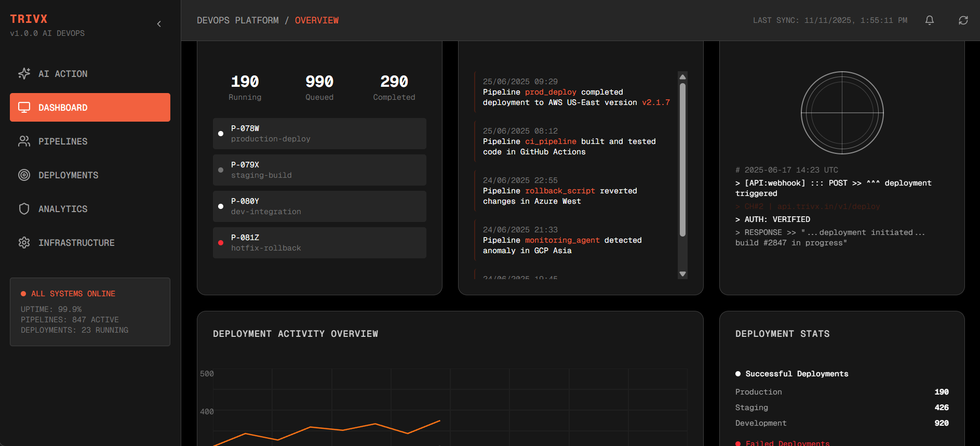Click the prod_deploy pipeline link
This screenshot has width=980, height=446.
pos(550,92)
